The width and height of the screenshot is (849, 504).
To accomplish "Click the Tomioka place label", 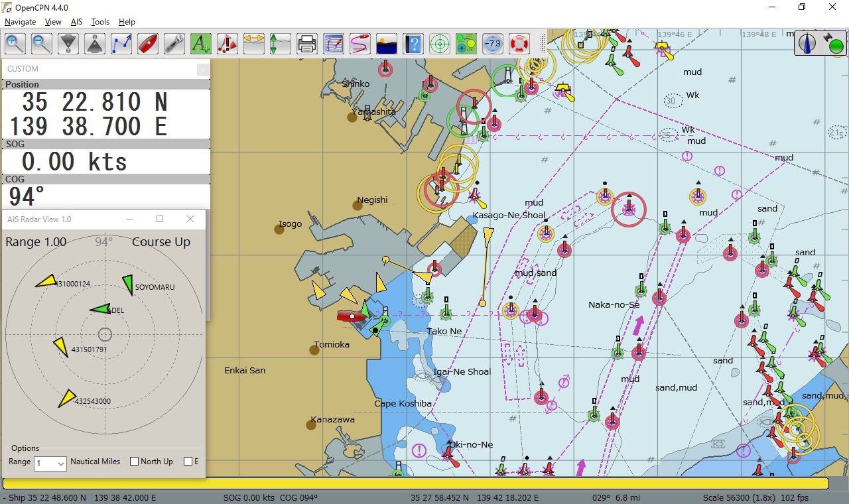I will pos(332,345).
